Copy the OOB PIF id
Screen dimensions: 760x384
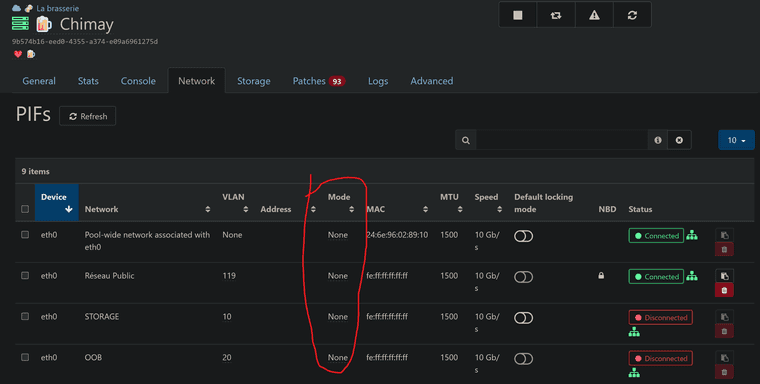(725, 357)
